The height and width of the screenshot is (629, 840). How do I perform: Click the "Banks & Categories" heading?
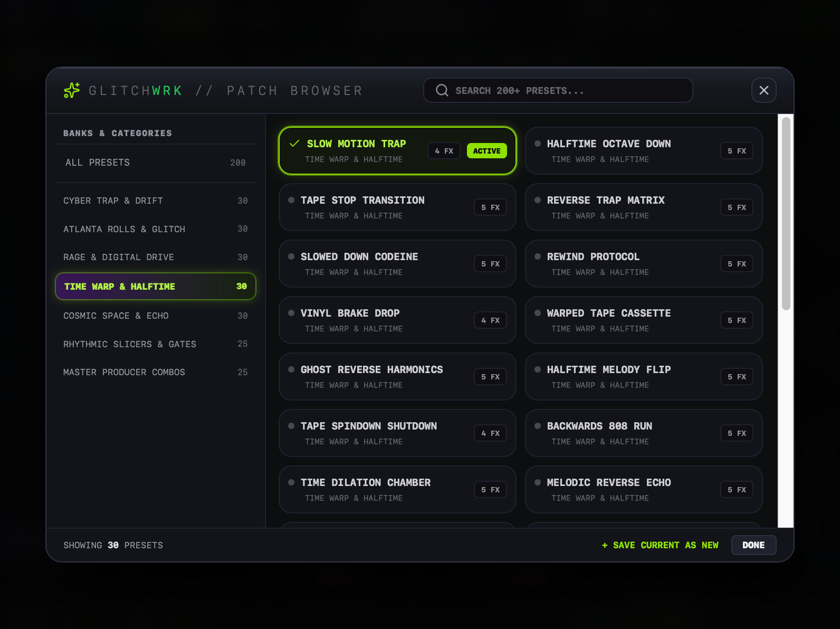[x=118, y=133]
